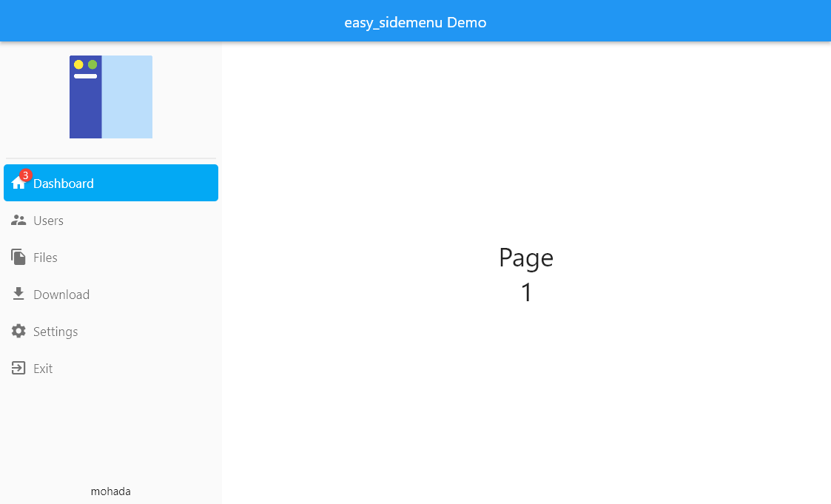Click the red notification badge showing 3

click(x=25, y=175)
